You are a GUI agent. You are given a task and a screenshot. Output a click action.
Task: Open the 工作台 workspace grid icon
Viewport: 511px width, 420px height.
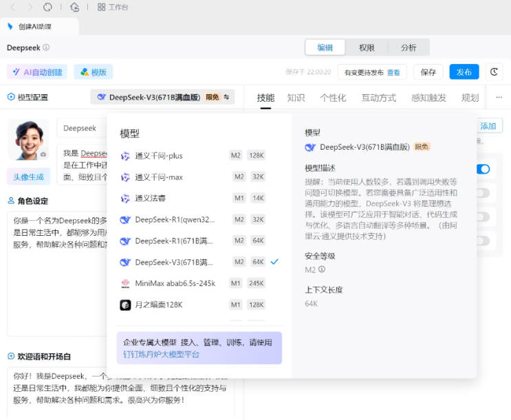(101, 7)
